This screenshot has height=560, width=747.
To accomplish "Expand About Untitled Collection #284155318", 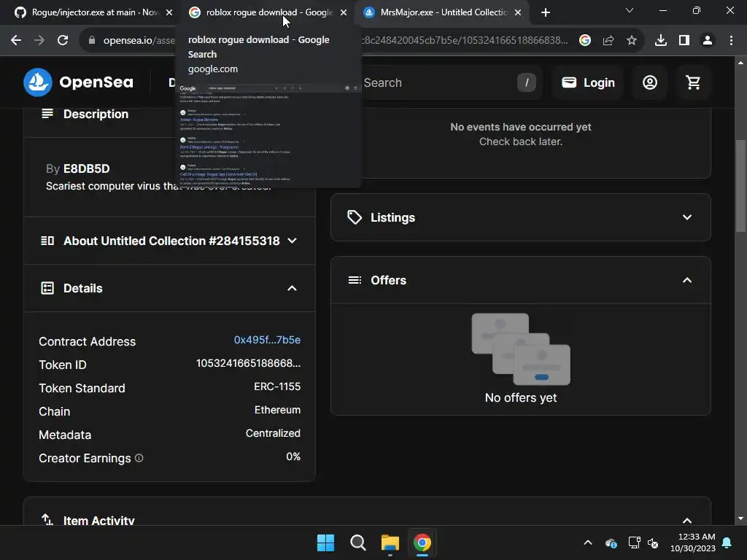I will click(169, 241).
